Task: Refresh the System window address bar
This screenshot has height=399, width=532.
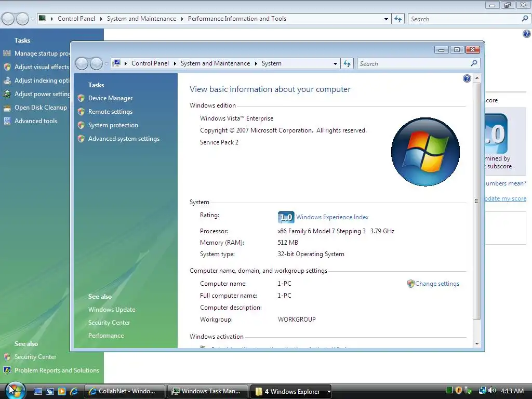Action: [347, 63]
